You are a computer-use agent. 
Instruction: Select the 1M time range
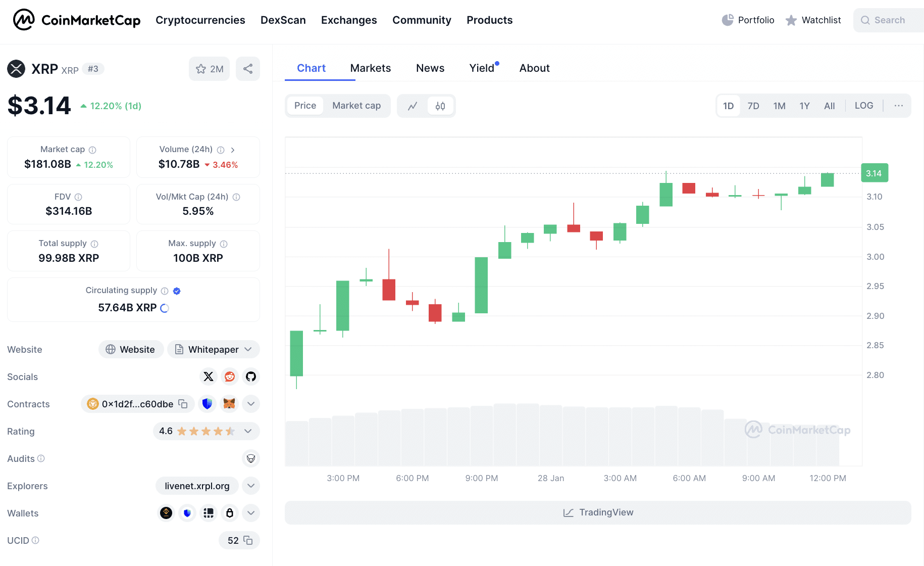779,106
